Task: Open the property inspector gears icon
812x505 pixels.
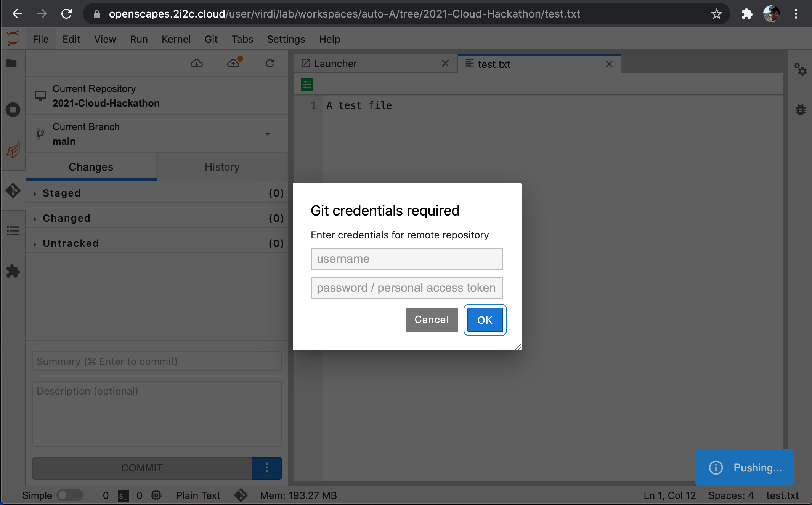Action: click(x=800, y=69)
